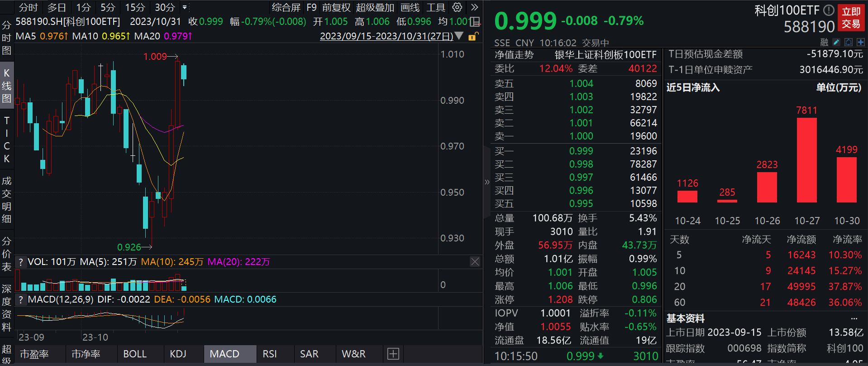The width and height of the screenshot is (868, 366).
Task: Click 卖一 price 1.000
Action: click(581, 136)
